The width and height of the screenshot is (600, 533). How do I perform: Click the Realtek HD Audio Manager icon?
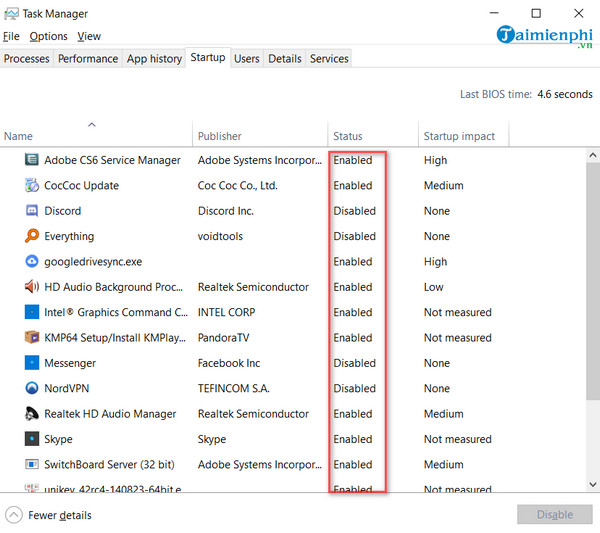coord(31,413)
